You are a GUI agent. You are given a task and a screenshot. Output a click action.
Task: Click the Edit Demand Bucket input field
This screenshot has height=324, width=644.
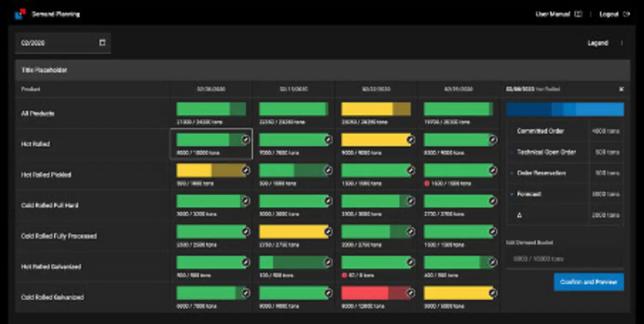pyautogui.click(x=564, y=259)
